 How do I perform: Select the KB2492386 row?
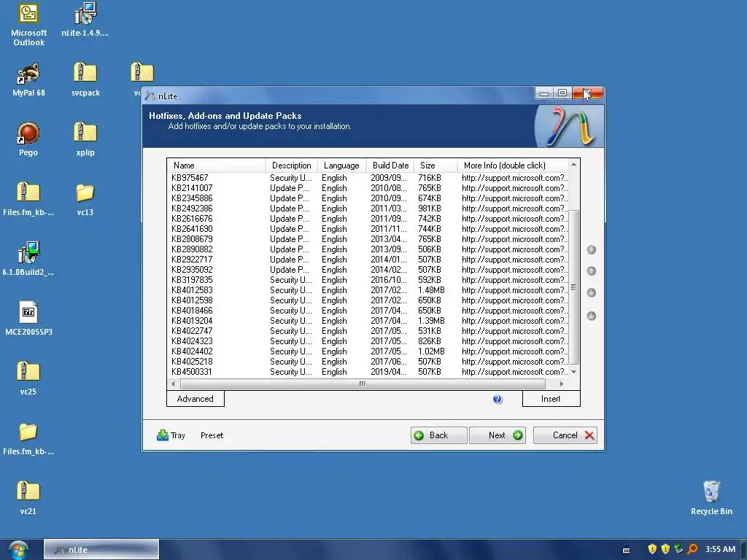click(368, 209)
